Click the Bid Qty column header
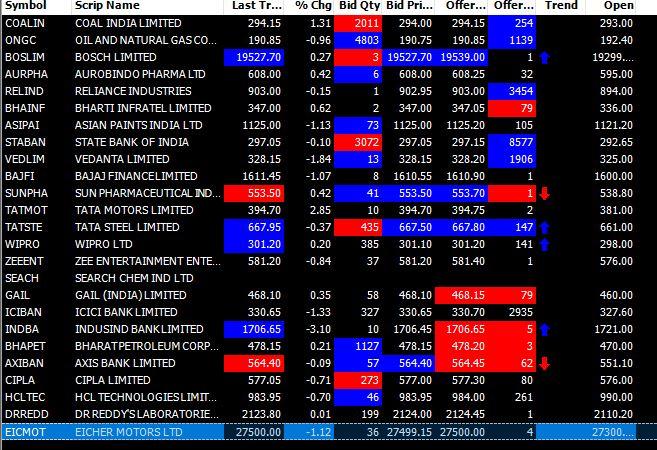 (x=359, y=6)
